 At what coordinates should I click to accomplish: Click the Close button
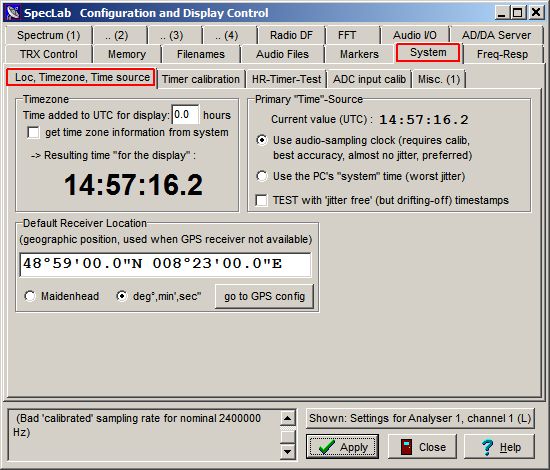pos(422,447)
